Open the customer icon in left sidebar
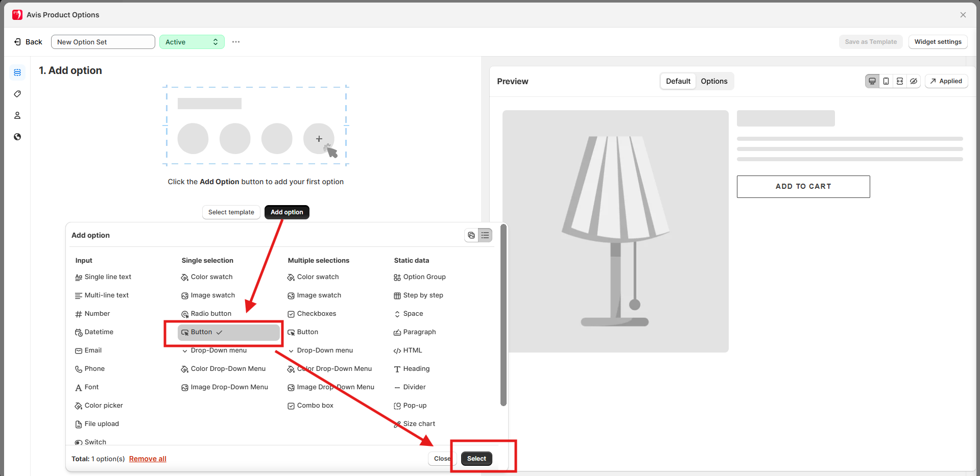 pos(17,115)
